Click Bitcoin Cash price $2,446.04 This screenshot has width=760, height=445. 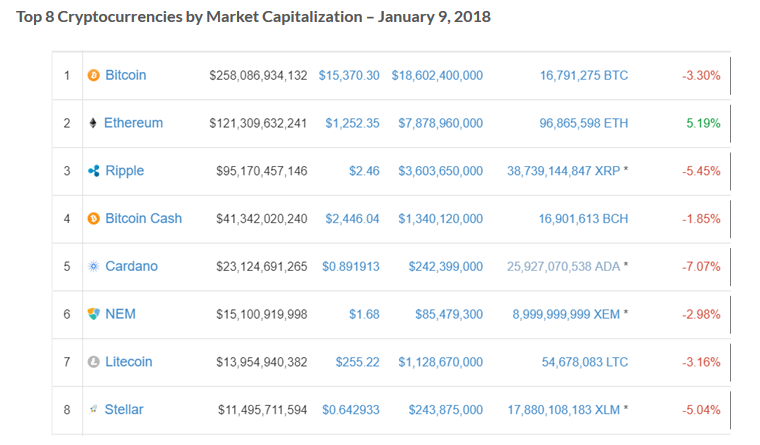coord(352,219)
